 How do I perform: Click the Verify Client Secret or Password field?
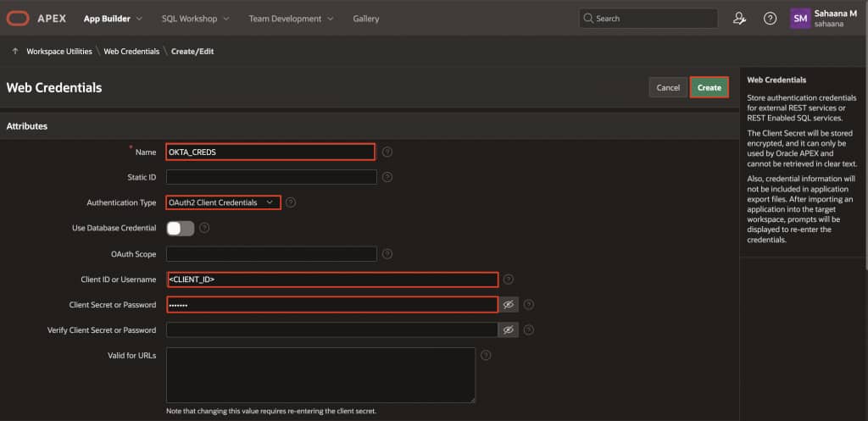coord(332,330)
